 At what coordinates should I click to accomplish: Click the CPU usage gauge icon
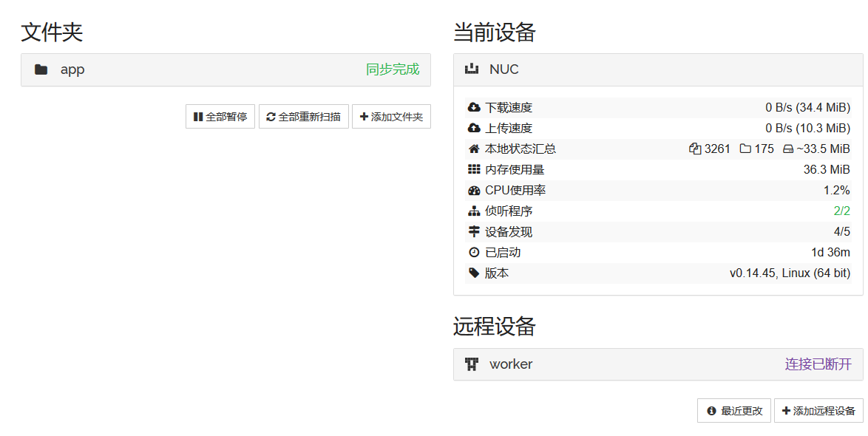click(x=474, y=191)
